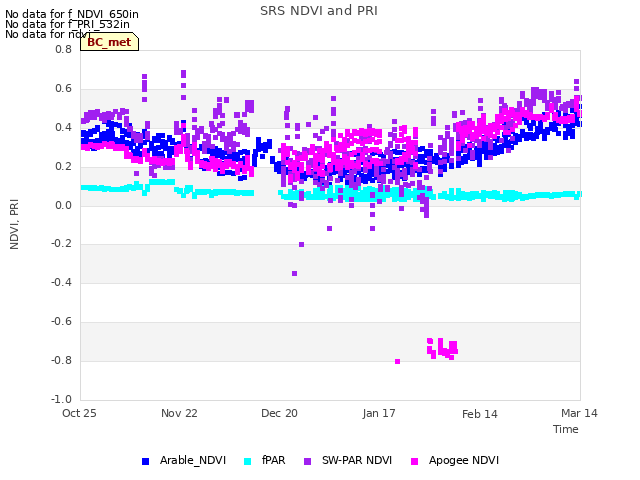Click the -0.2 y-axis tick label
The image size is (640, 480).
(61, 244)
